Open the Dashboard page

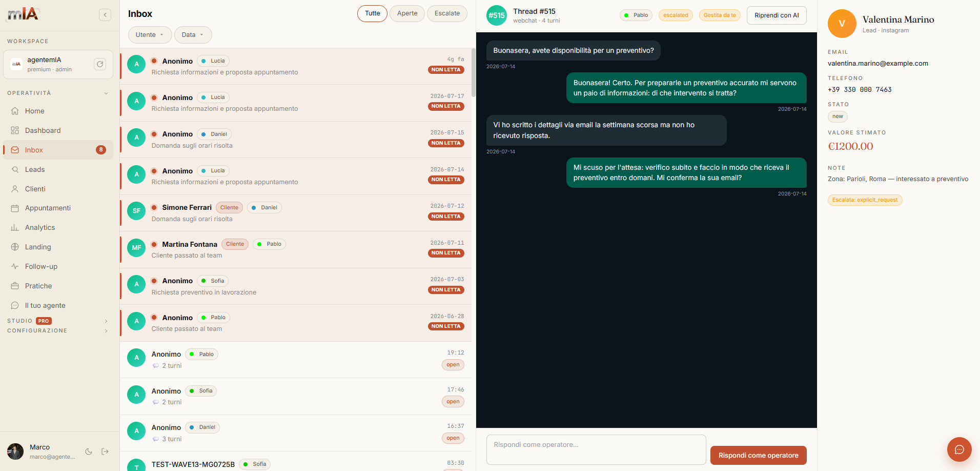click(x=58, y=130)
